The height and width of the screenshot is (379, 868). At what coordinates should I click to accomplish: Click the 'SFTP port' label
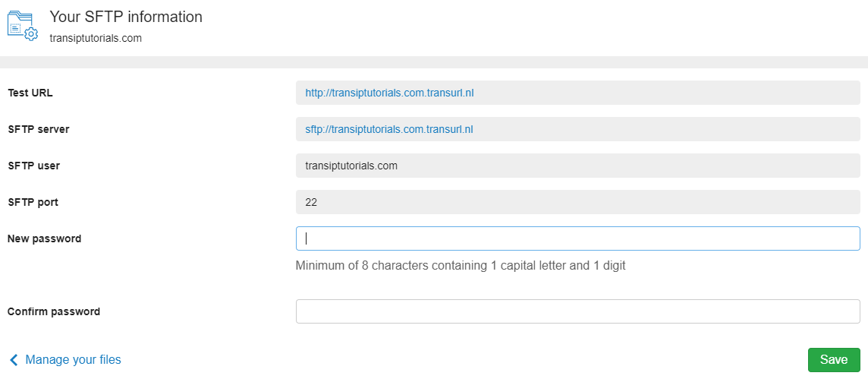pyautogui.click(x=33, y=202)
